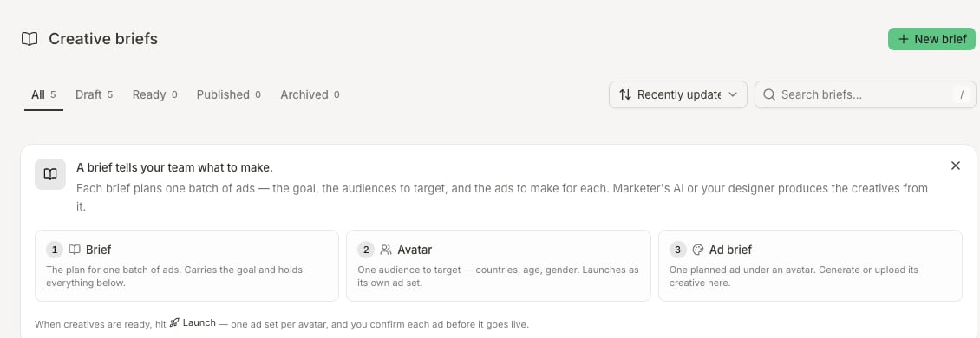The width and height of the screenshot is (980, 338).
Task: Open the Recently updated sort dropdown
Action: 678,94
